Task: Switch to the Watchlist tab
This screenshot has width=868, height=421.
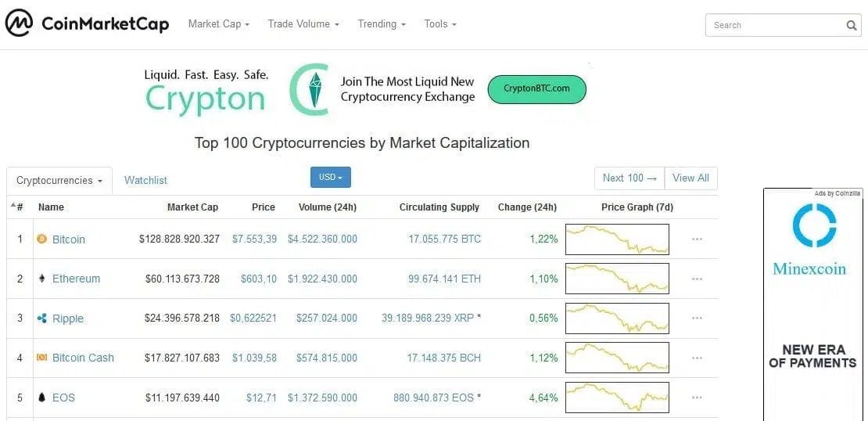Action: click(145, 181)
